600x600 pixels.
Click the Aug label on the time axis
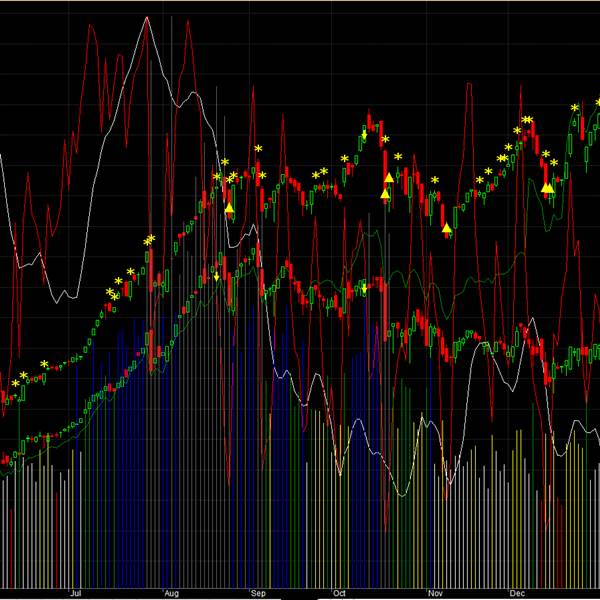coord(171,593)
